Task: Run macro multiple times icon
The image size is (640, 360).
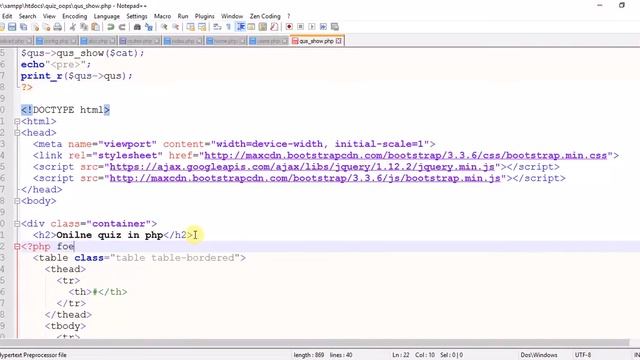Action: 323,27
